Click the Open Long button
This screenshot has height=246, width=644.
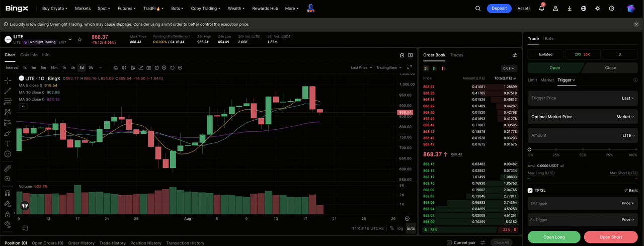554,237
